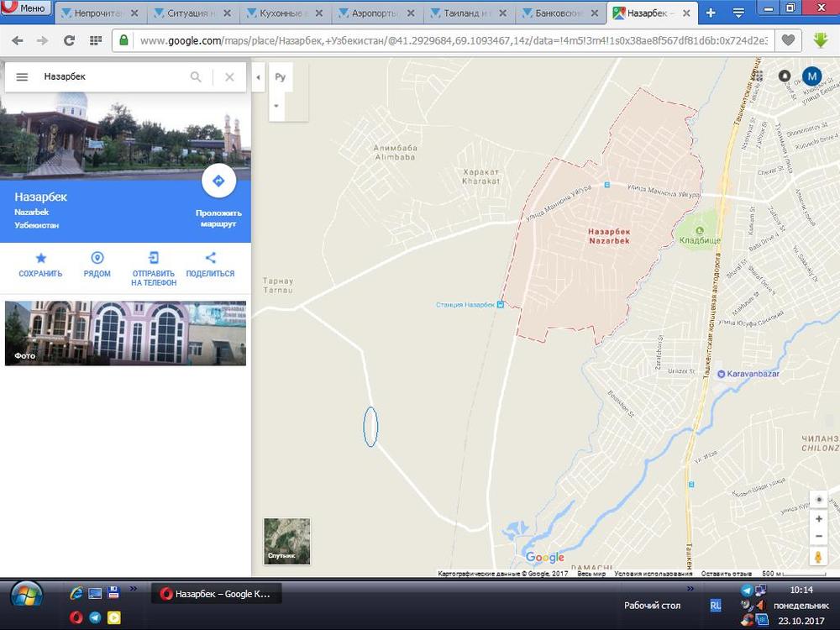
Task: Expand the Ру language input dropdown
Action: pos(276,107)
